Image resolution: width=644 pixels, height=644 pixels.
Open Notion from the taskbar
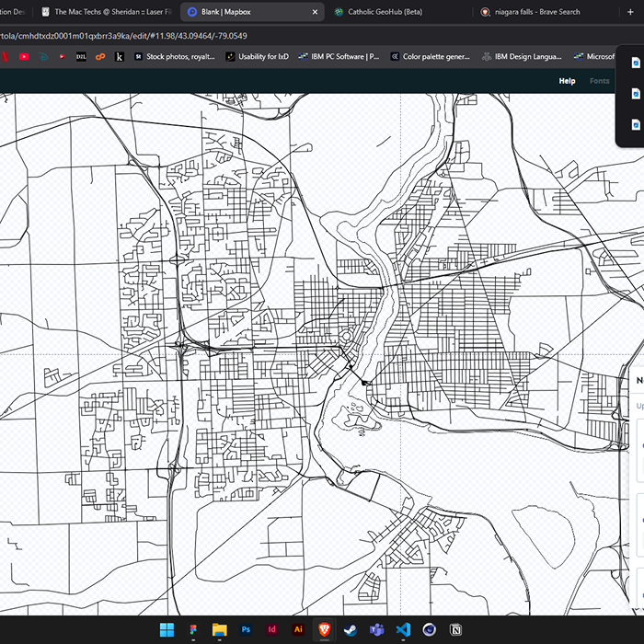tap(454, 630)
